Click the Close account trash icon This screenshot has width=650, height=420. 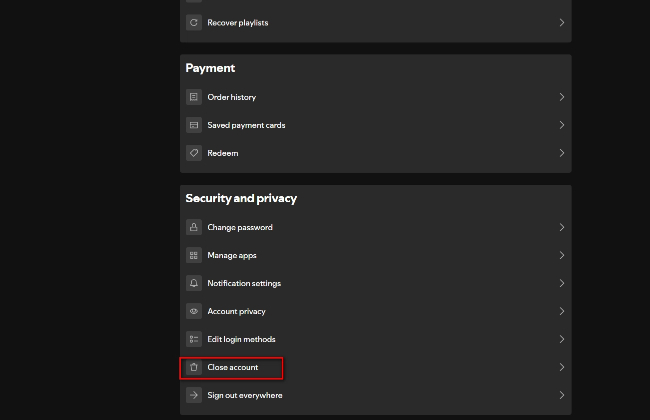[194, 367]
